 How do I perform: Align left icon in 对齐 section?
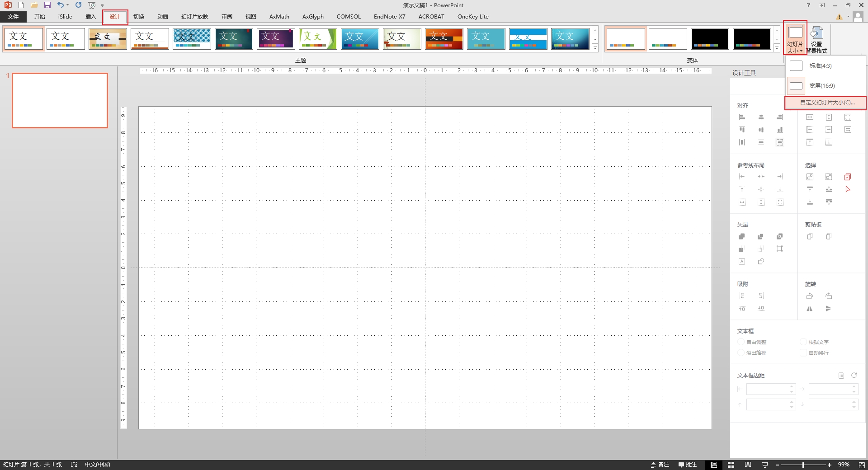pyautogui.click(x=742, y=117)
